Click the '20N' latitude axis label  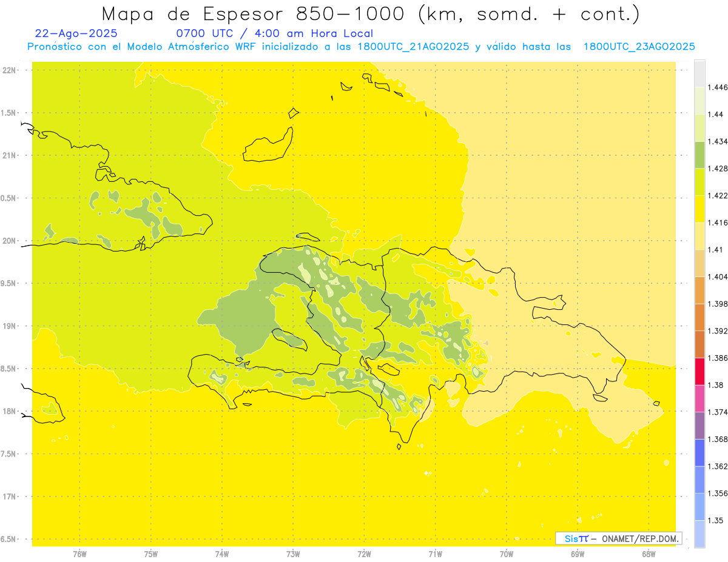point(10,241)
